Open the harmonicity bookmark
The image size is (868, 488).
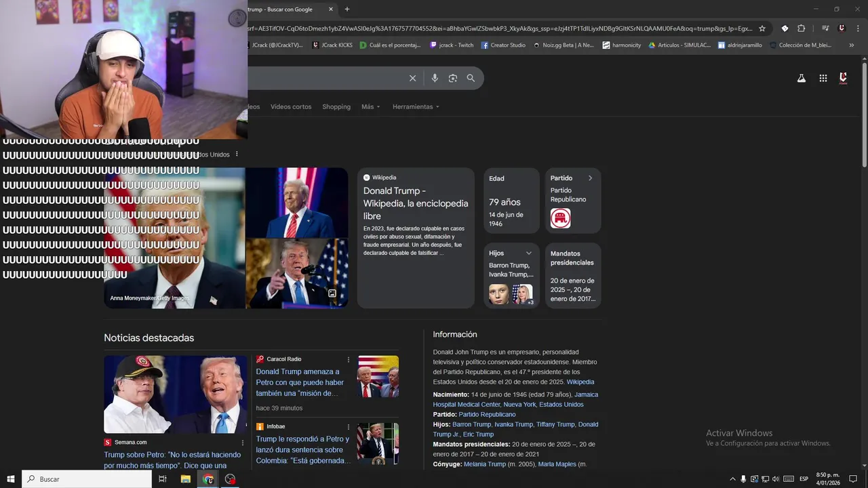click(x=622, y=45)
